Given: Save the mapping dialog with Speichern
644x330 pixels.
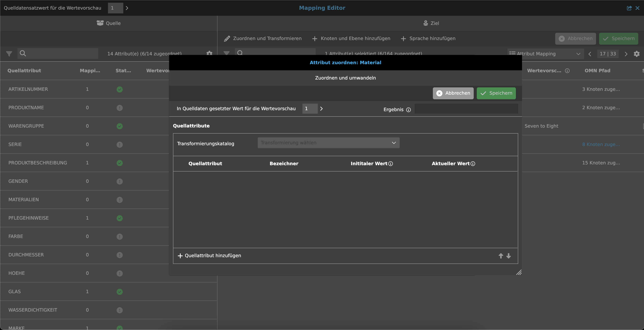Looking at the screenshot, I should coord(496,93).
